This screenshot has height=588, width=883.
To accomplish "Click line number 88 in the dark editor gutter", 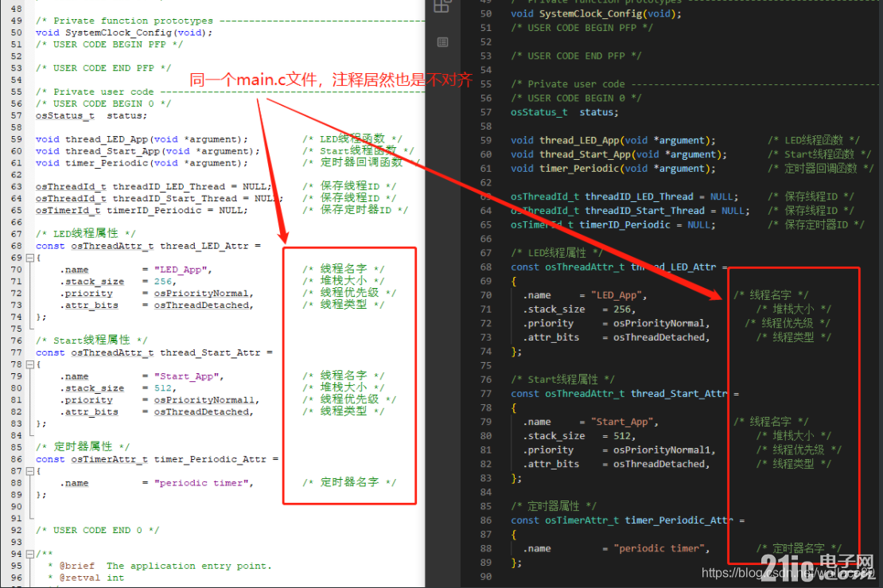I will (x=486, y=548).
